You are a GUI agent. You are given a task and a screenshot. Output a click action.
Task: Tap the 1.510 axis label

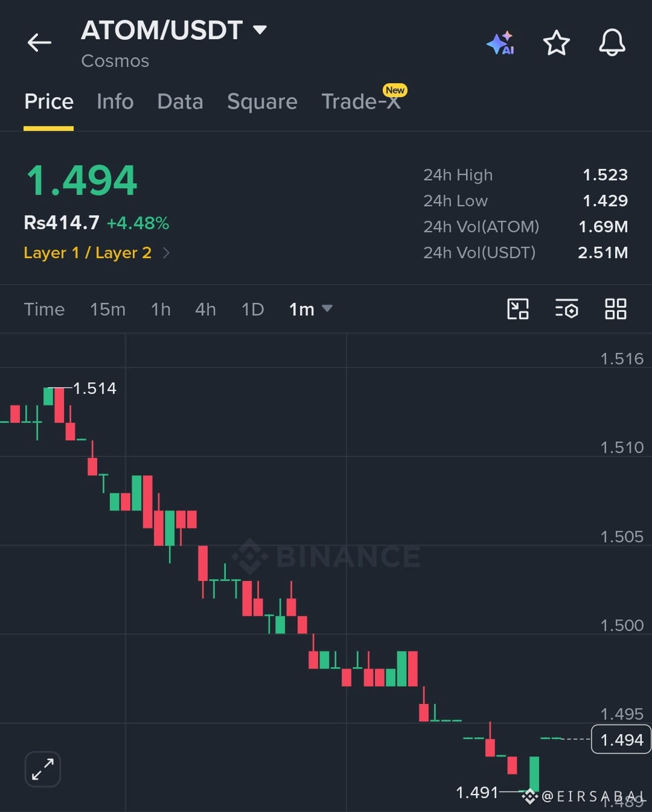click(x=622, y=448)
